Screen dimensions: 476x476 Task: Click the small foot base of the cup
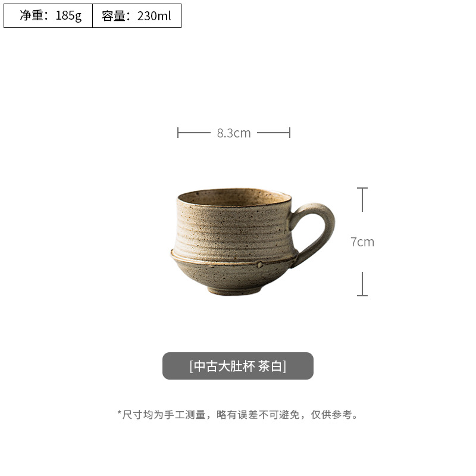pos(234,290)
